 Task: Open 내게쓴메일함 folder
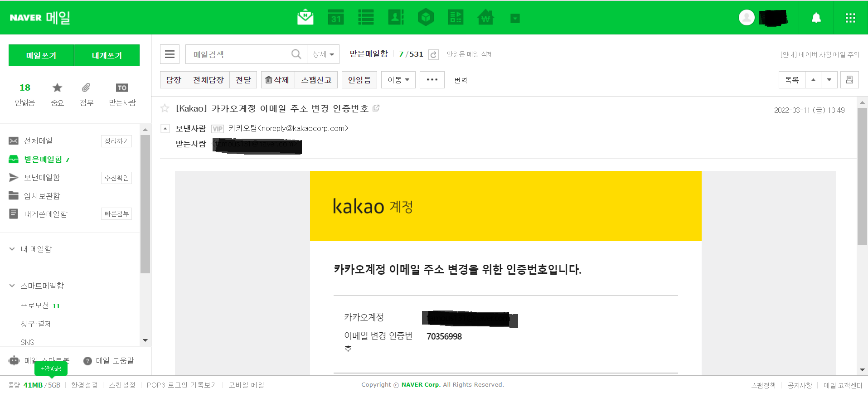45,214
